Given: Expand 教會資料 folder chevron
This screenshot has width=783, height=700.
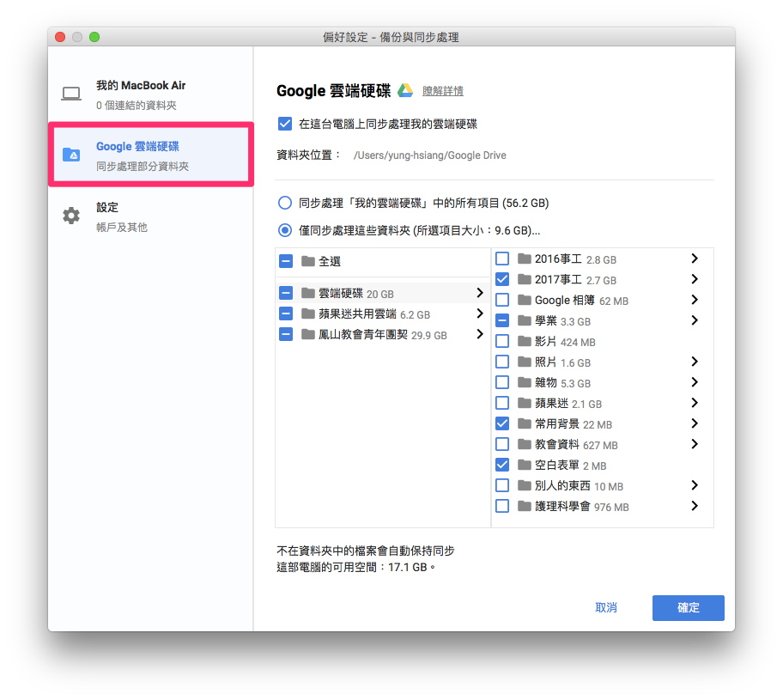Looking at the screenshot, I should (695, 444).
